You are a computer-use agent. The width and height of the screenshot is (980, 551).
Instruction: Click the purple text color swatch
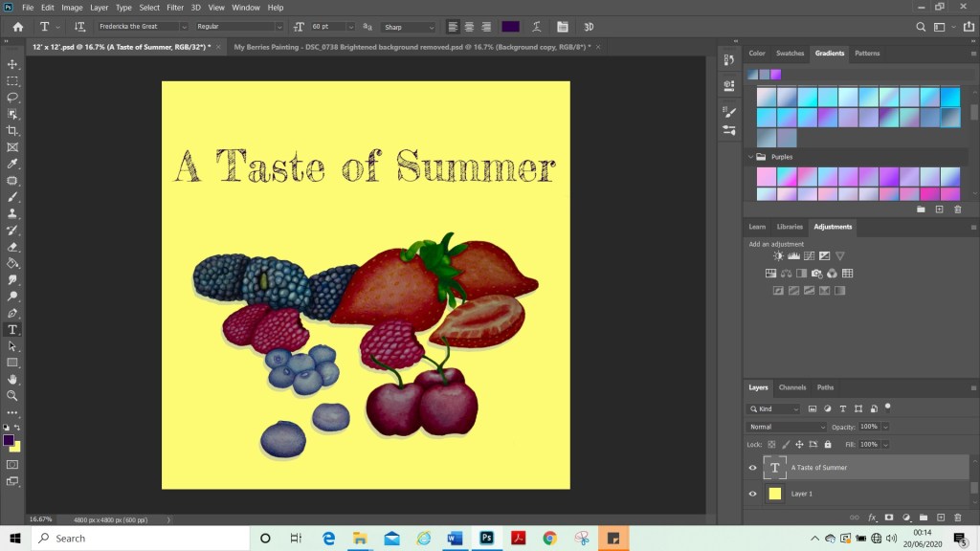(x=511, y=27)
